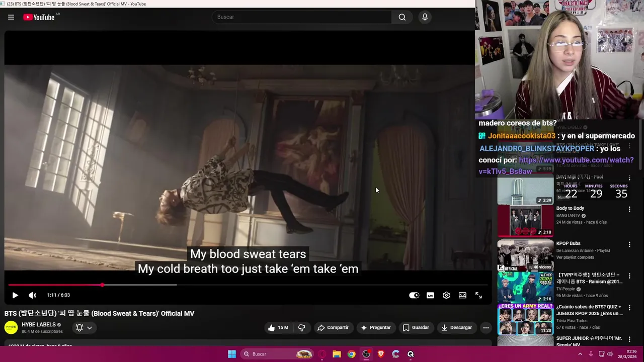Switch to theater mode view

click(462, 295)
